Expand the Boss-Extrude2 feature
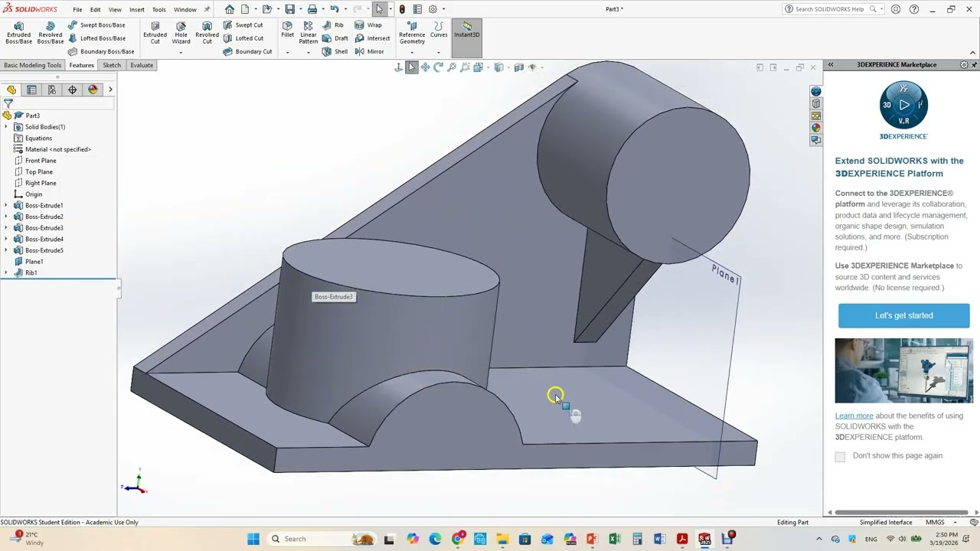Screen dimensions: 980x551 tap(7, 217)
